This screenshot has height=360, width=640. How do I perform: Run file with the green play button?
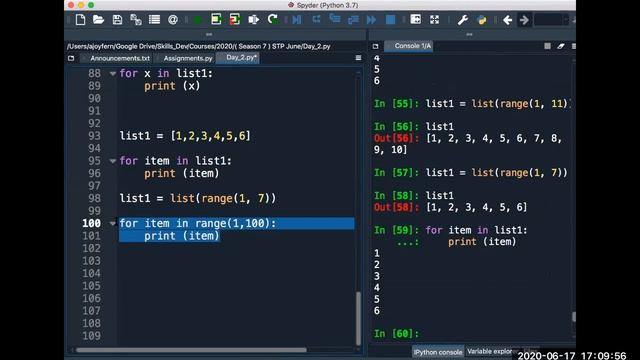(198, 20)
